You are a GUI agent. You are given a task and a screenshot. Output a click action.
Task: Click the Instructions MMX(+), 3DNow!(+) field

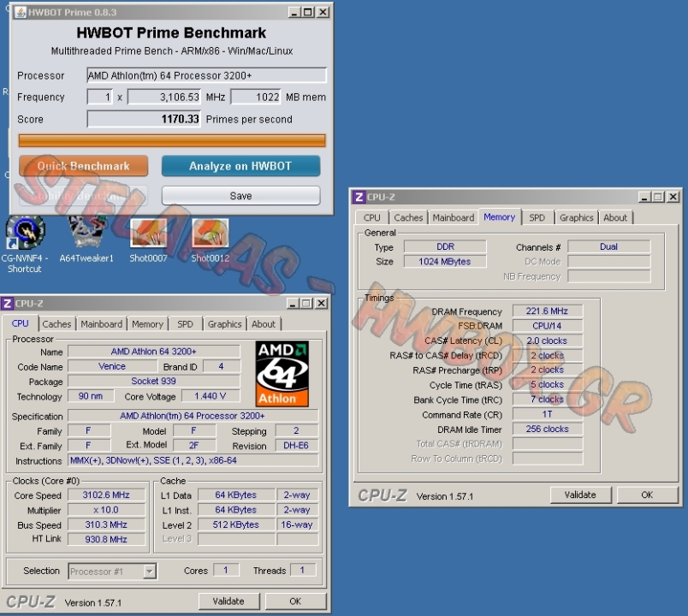(x=193, y=460)
